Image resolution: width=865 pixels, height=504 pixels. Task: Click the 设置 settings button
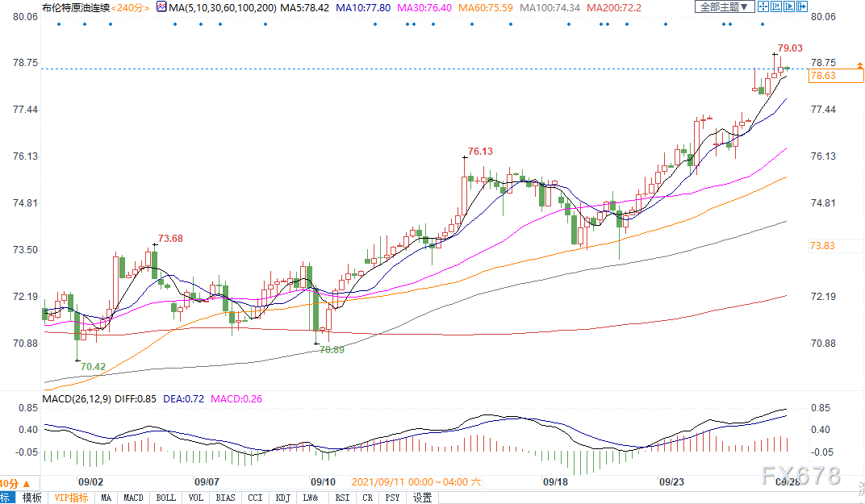tap(423, 498)
